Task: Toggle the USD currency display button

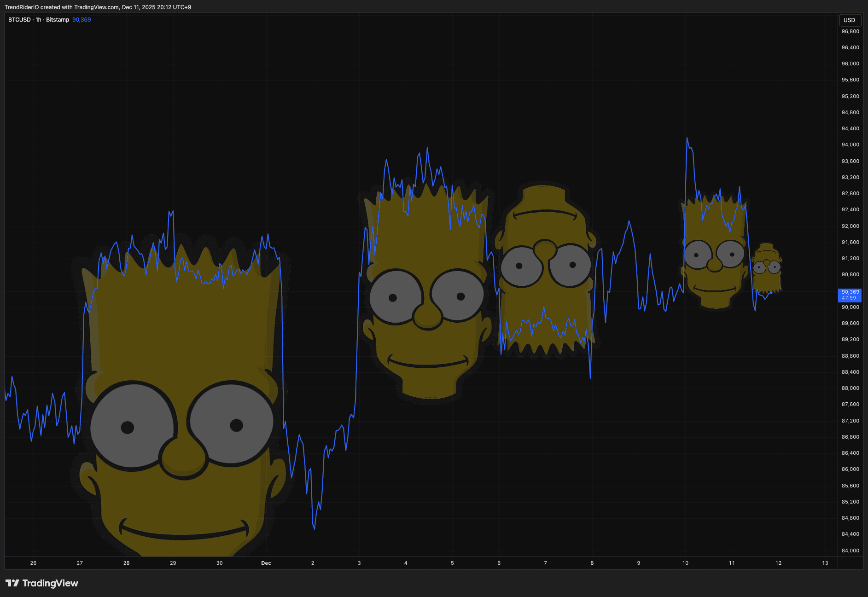Action: (x=850, y=20)
